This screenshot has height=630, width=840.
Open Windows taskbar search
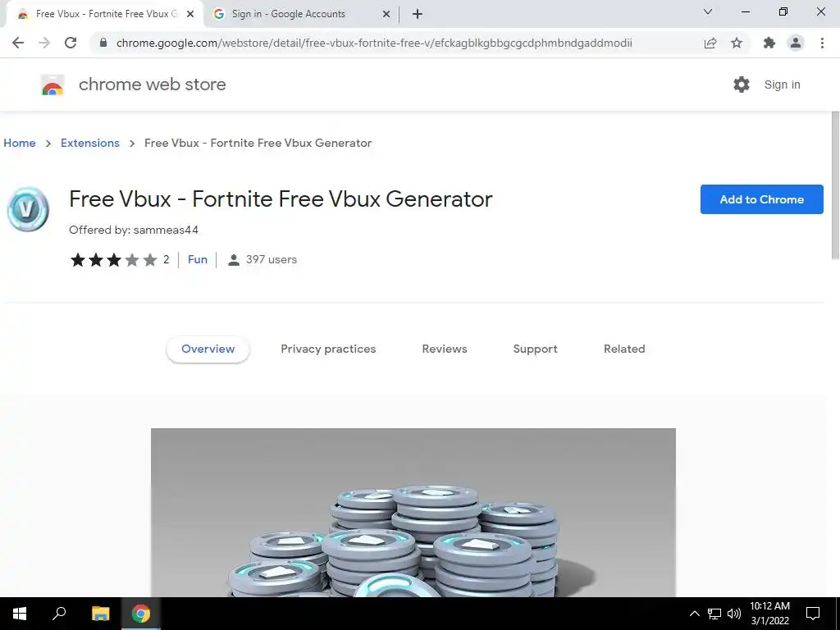coord(59,614)
